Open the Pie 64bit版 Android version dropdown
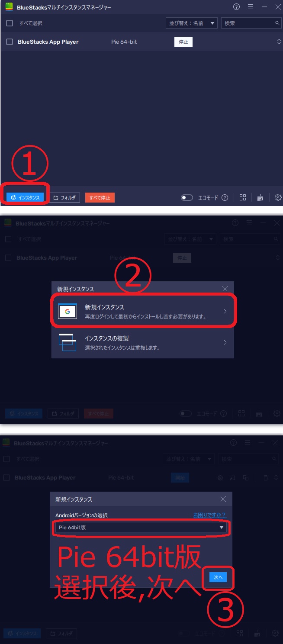The height and width of the screenshot is (644, 283). coord(141,528)
